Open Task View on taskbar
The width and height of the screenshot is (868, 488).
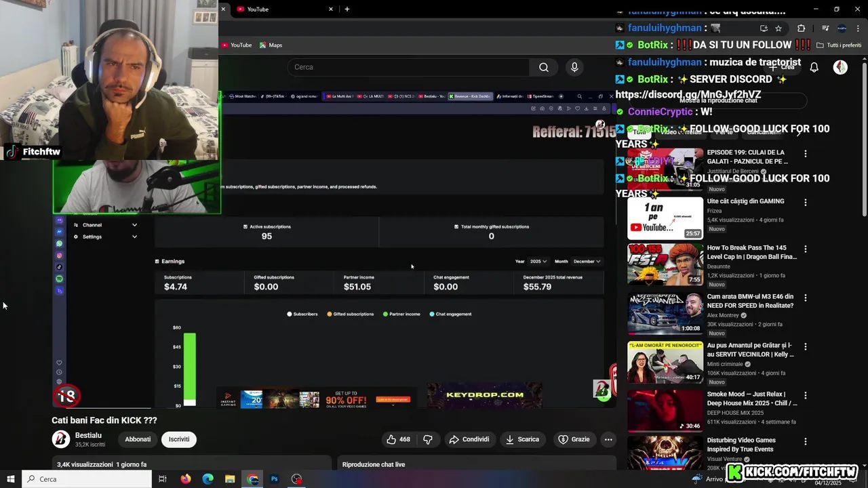[x=163, y=479]
